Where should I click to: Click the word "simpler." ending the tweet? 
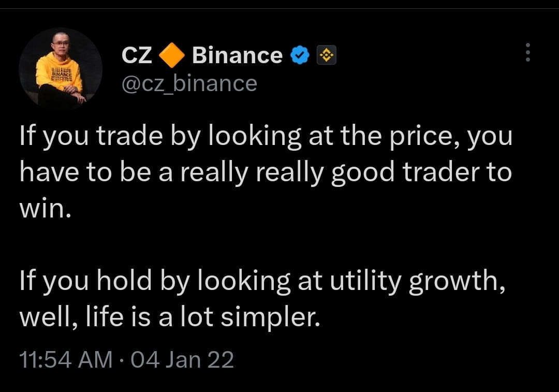point(270,318)
